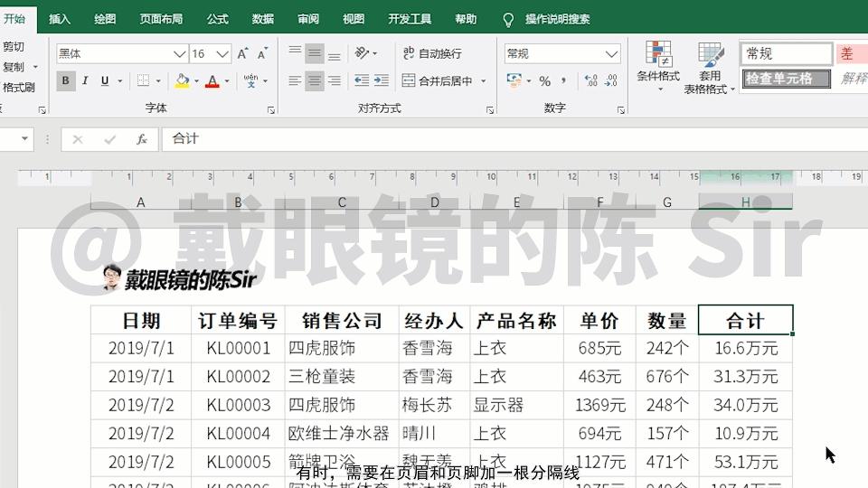The width and height of the screenshot is (868, 488).
Task: Click the phonetic guide wén icon
Action: coord(250,80)
